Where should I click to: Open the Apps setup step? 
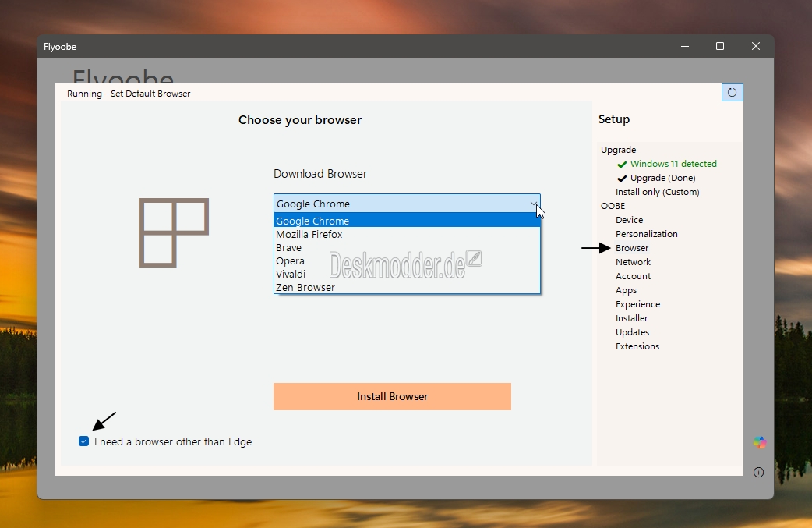[626, 290]
